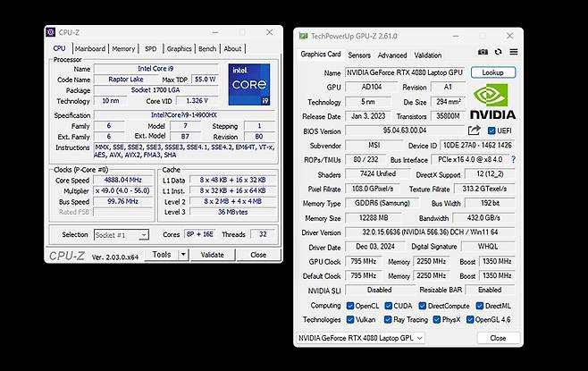Click the CPU-Z title bar app icon
This screenshot has width=588, height=371.
pyautogui.click(x=50, y=32)
